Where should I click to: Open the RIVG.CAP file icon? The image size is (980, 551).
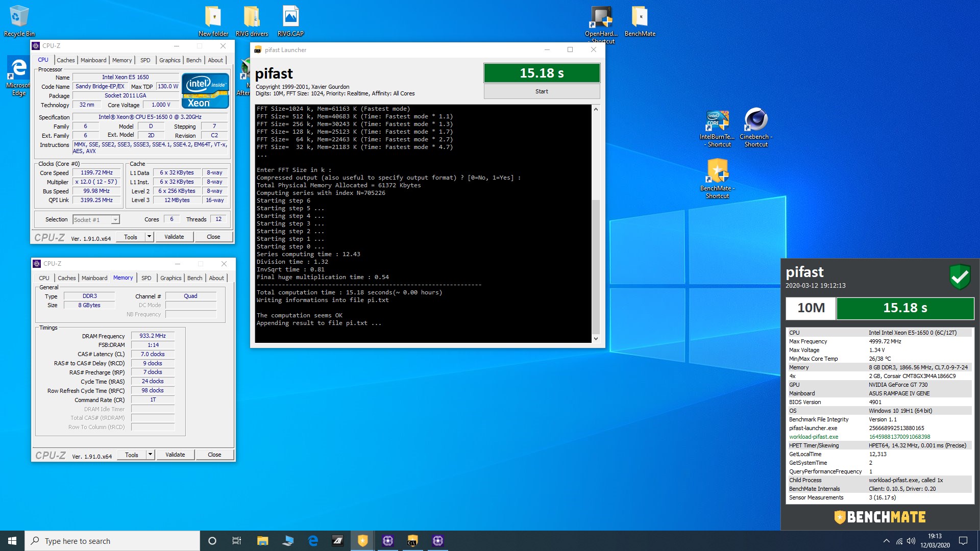pos(290,20)
